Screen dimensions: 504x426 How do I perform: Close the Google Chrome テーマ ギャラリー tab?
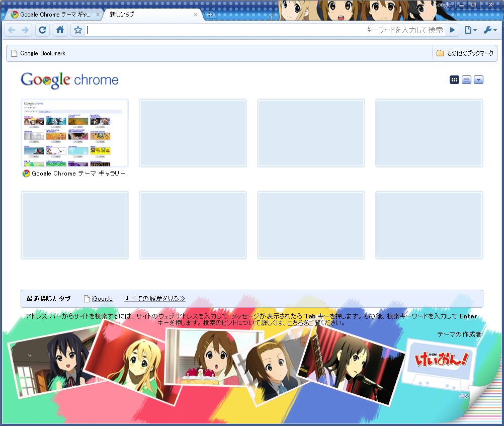click(98, 15)
